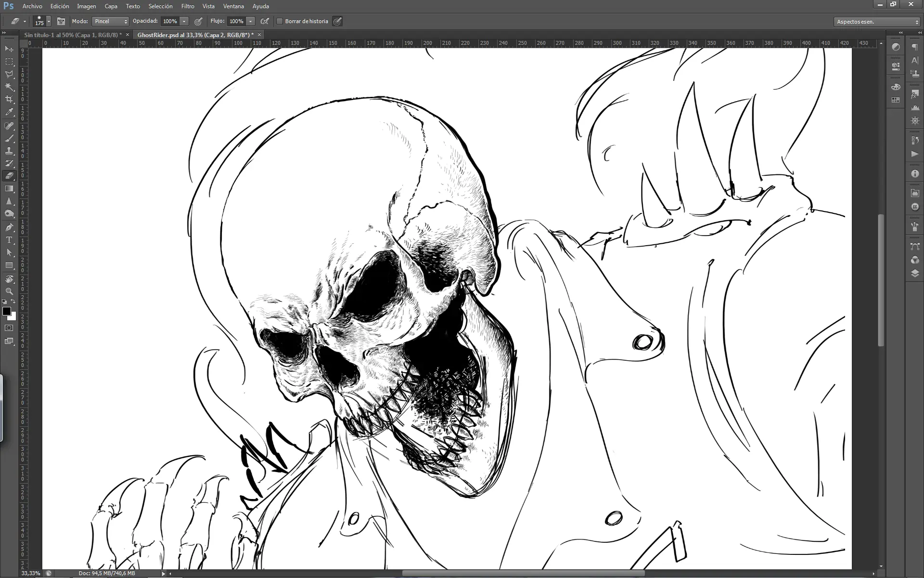Select the History Brush tool
The width and height of the screenshot is (924, 578).
pos(9,163)
